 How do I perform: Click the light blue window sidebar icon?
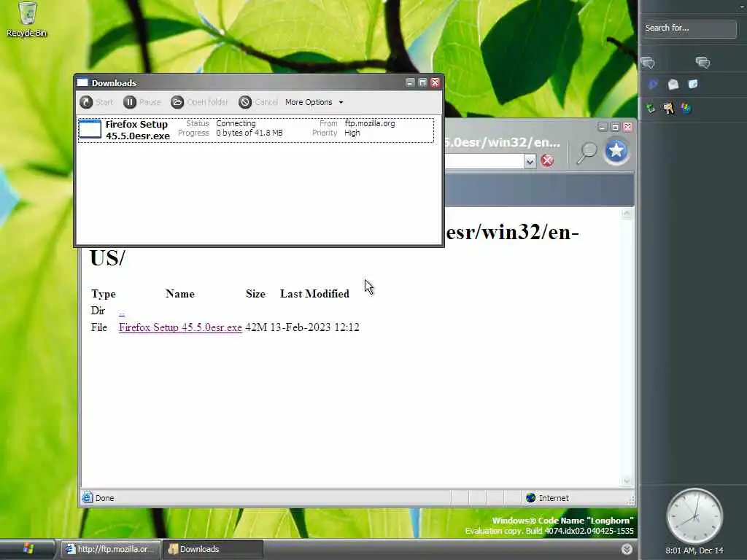693,85
